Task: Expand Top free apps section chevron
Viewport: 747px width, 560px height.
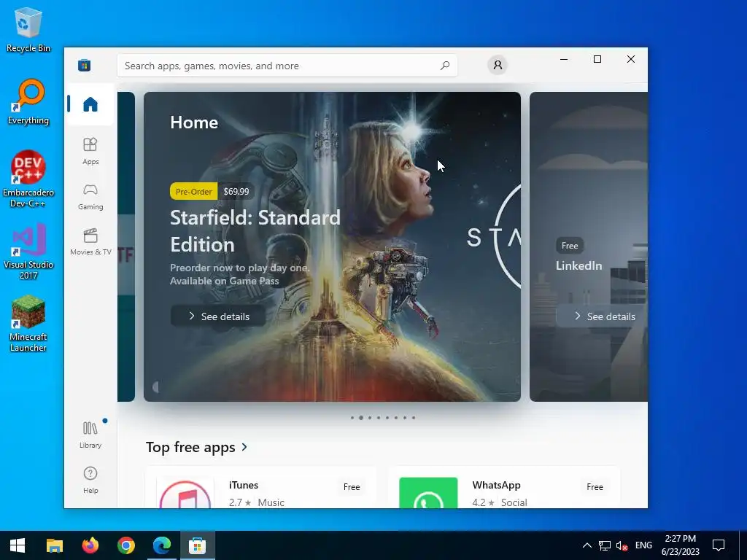Action: tap(244, 447)
